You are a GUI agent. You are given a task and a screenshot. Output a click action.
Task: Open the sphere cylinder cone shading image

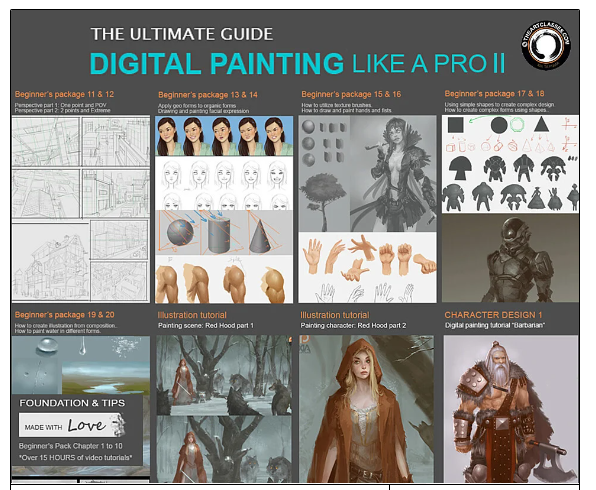tap(224, 233)
